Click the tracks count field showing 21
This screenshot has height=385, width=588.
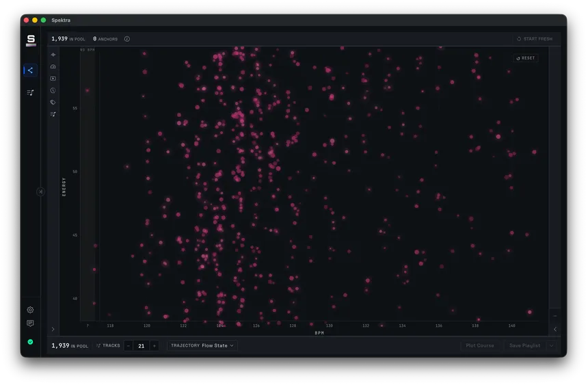[142, 345]
